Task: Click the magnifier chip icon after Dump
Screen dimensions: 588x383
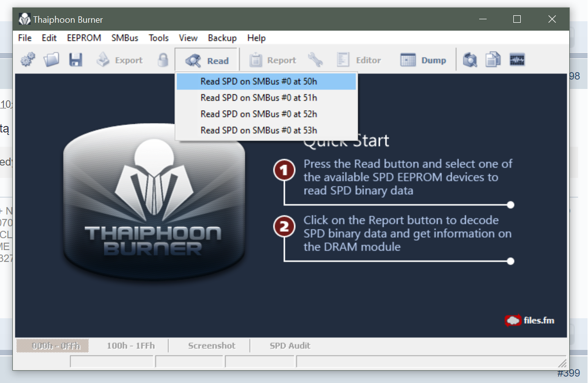Action: tap(470, 60)
